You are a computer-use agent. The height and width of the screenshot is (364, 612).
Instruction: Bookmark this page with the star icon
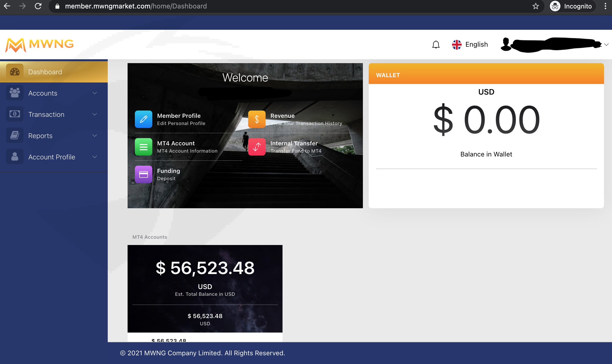(x=535, y=6)
